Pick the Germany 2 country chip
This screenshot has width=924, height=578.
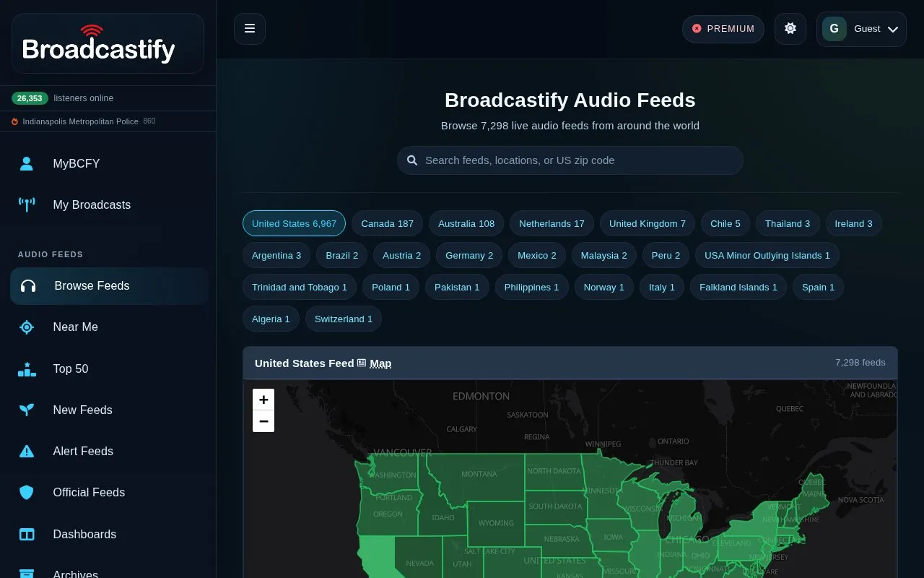[x=469, y=255]
